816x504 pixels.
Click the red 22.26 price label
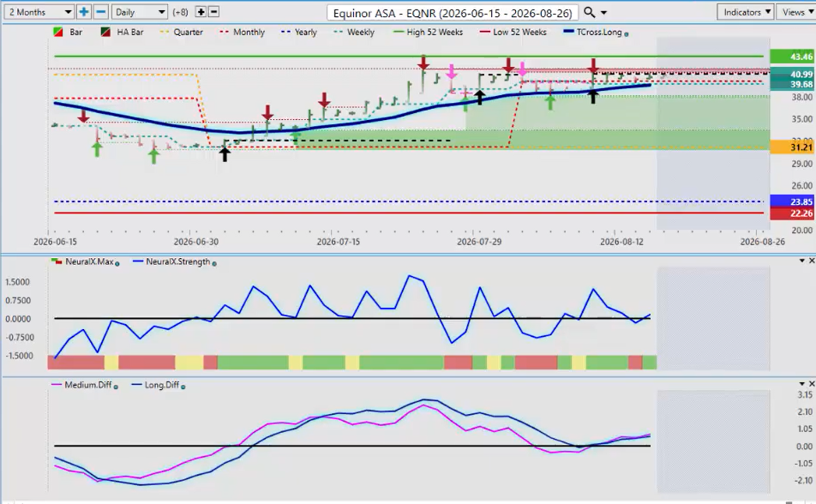[791, 213]
